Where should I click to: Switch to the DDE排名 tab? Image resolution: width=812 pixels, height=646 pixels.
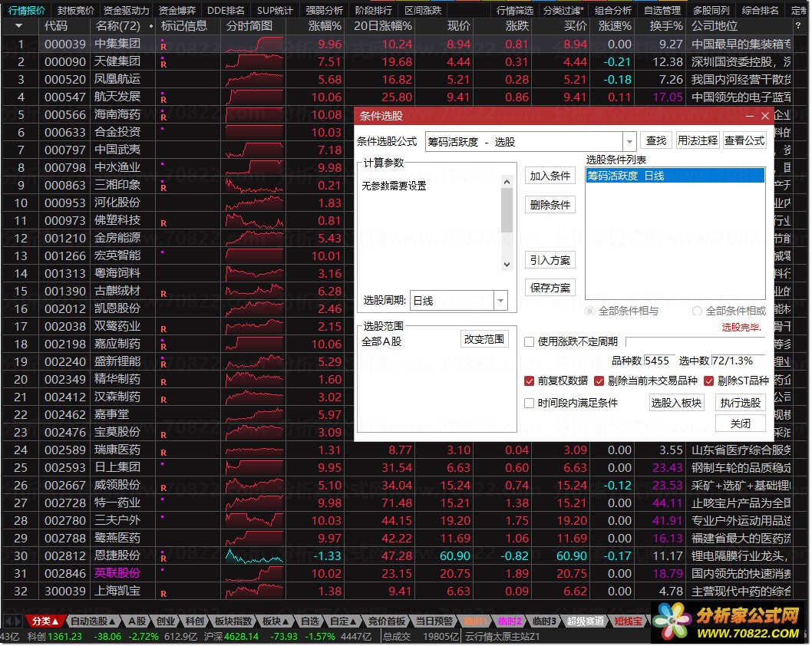coord(226,10)
